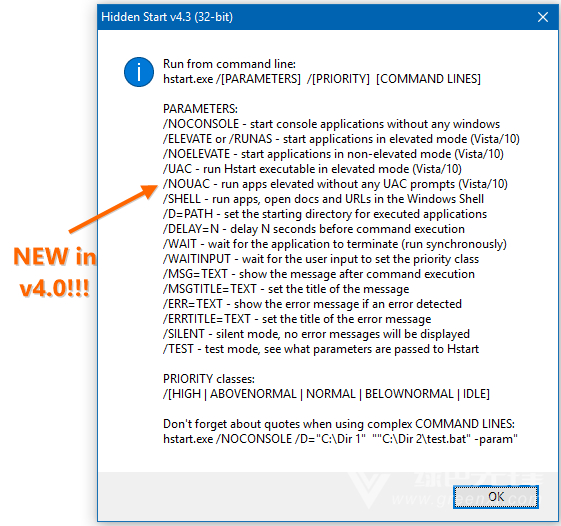Click the hstart.exe syntax usage line

(x=322, y=79)
